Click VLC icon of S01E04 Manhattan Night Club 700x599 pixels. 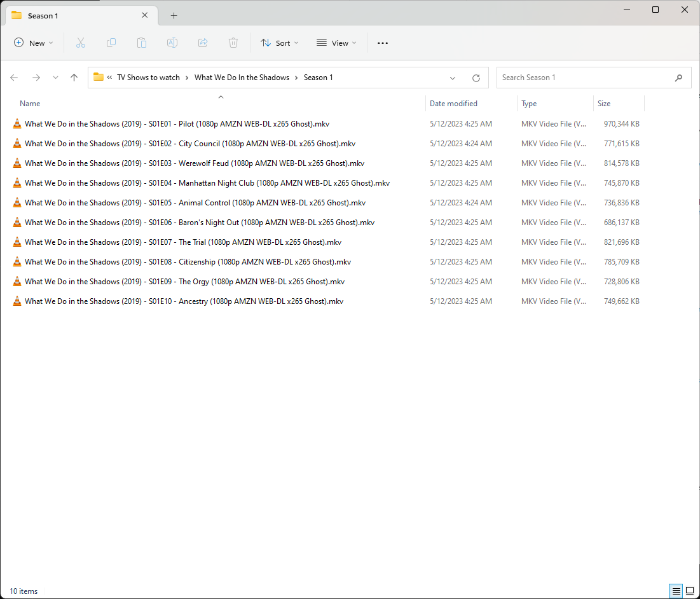click(17, 182)
